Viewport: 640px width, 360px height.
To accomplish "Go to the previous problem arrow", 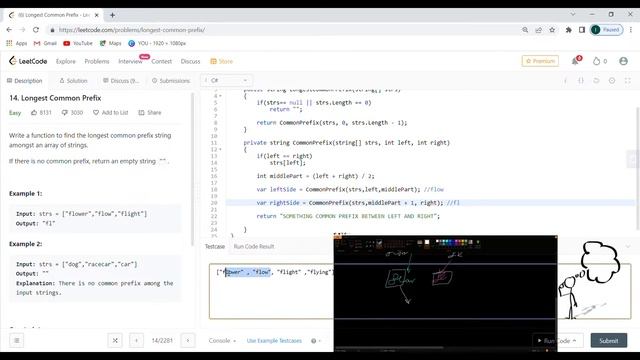I will click(x=136, y=340).
